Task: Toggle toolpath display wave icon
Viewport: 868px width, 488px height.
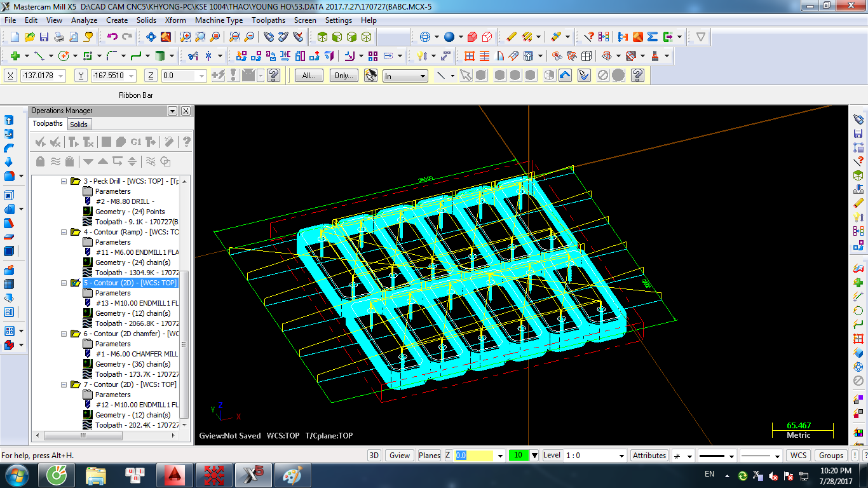Action: tap(55, 161)
